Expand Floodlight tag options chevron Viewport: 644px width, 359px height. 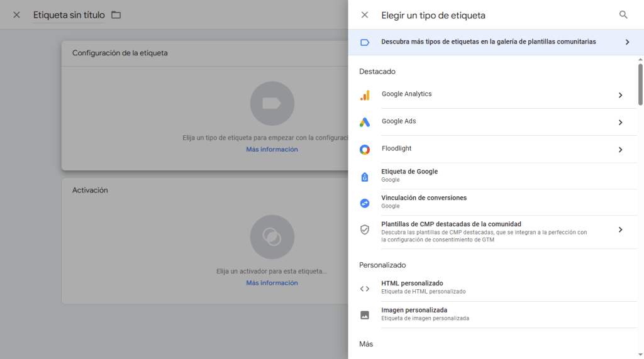click(x=620, y=150)
